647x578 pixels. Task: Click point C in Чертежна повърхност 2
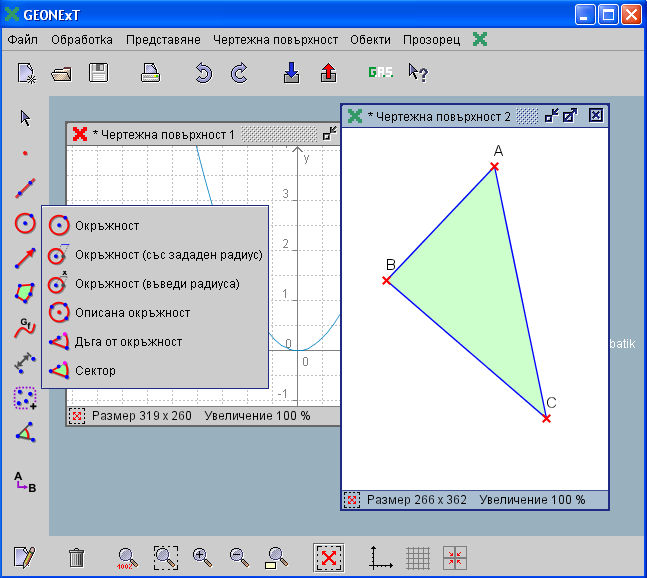pyautogui.click(x=546, y=419)
